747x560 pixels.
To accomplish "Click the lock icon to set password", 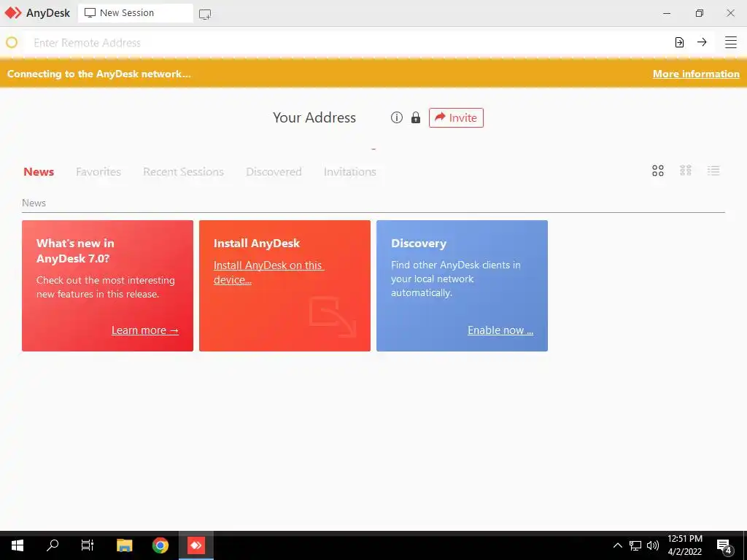I will pyautogui.click(x=416, y=117).
